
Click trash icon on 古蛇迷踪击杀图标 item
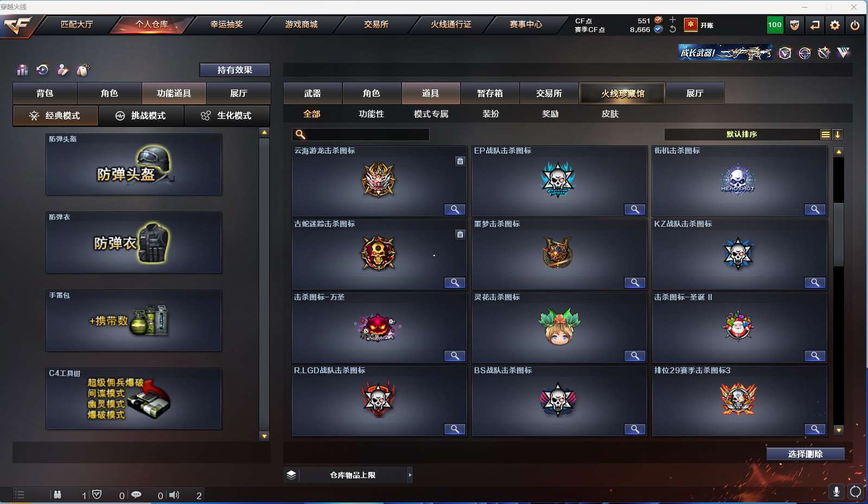pyautogui.click(x=460, y=234)
